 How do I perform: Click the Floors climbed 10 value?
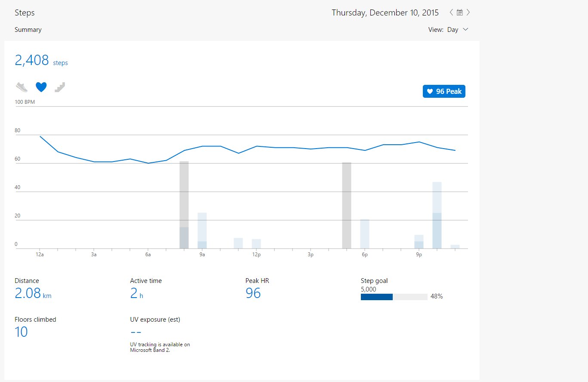[21, 332]
